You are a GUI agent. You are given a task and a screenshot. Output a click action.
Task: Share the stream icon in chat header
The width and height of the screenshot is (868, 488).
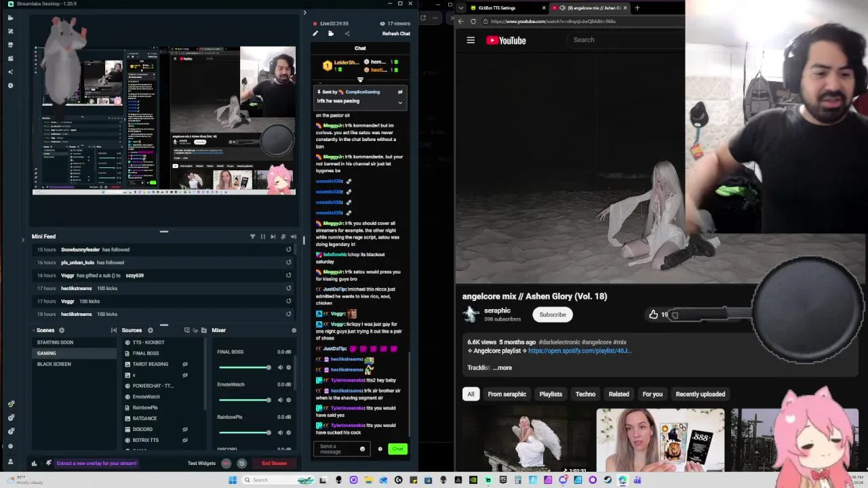click(347, 33)
